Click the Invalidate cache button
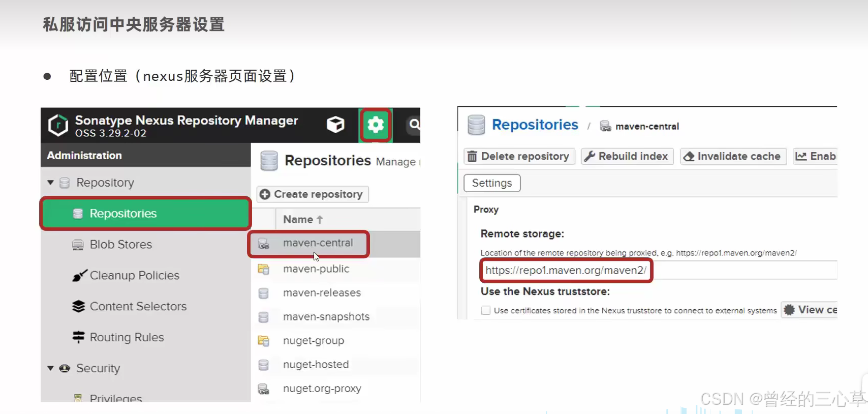Screen dimensions: 868x414 point(733,157)
